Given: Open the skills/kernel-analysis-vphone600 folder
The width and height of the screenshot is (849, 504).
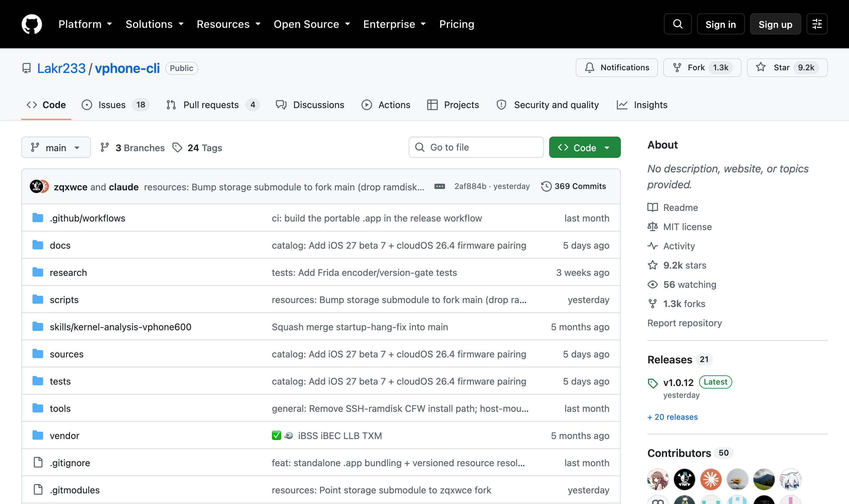Looking at the screenshot, I should (x=121, y=327).
